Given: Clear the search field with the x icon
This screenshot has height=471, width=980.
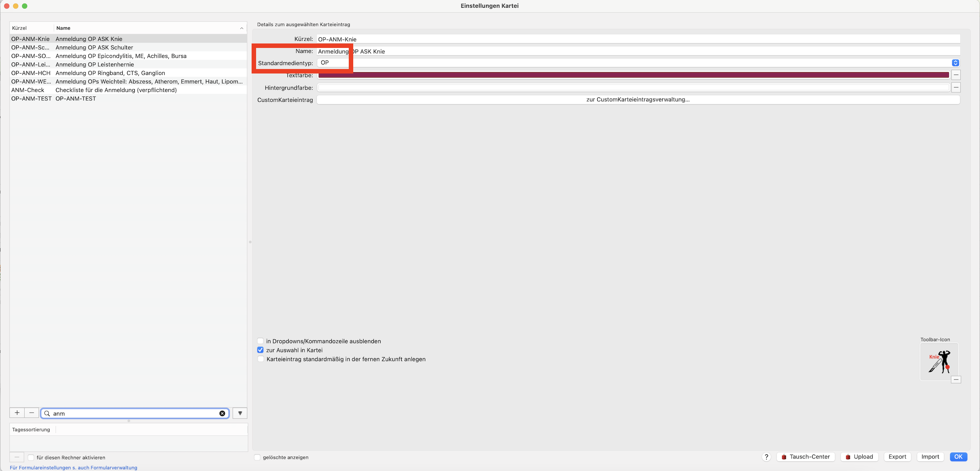Looking at the screenshot, I should pyautogui.click(x=222, y=413).
